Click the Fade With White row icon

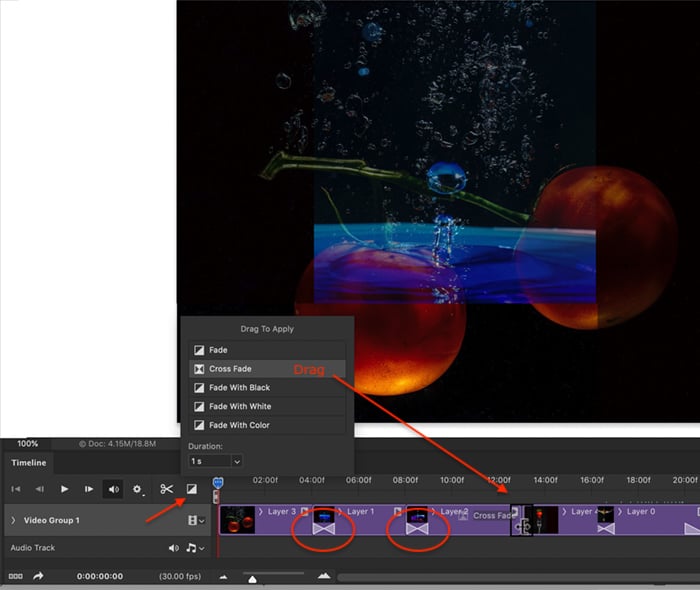pos(199,407)
